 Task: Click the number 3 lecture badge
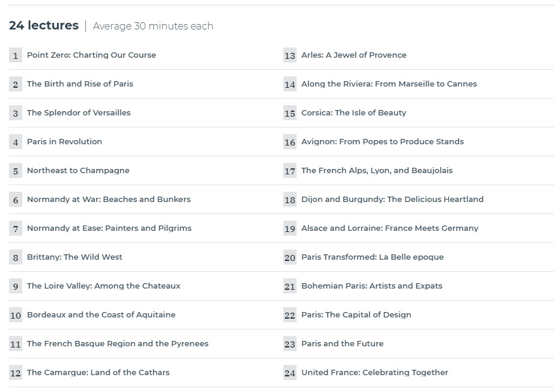[x=16, y=113]
